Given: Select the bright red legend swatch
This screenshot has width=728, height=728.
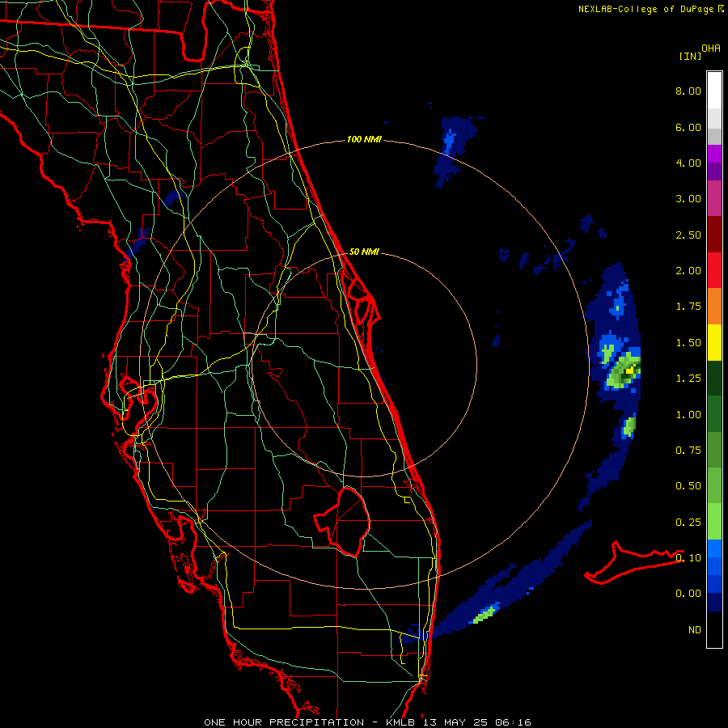Looking at the screenshot, I should (714, 270).
